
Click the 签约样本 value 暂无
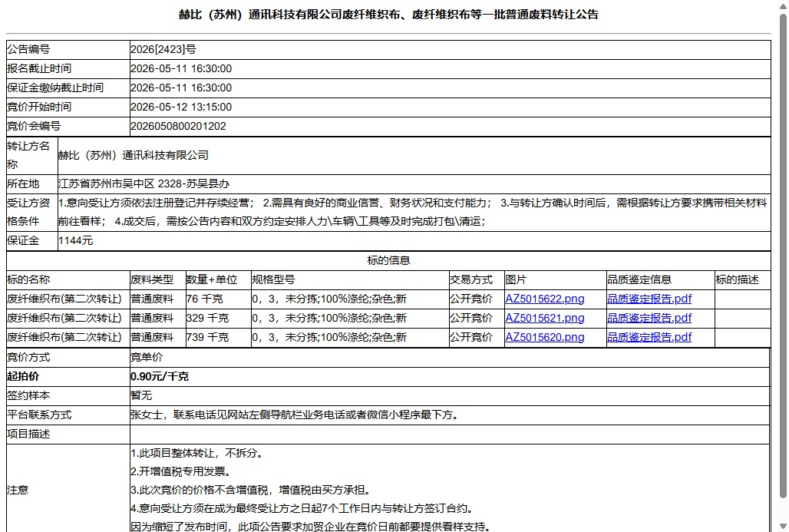(141, 395)
